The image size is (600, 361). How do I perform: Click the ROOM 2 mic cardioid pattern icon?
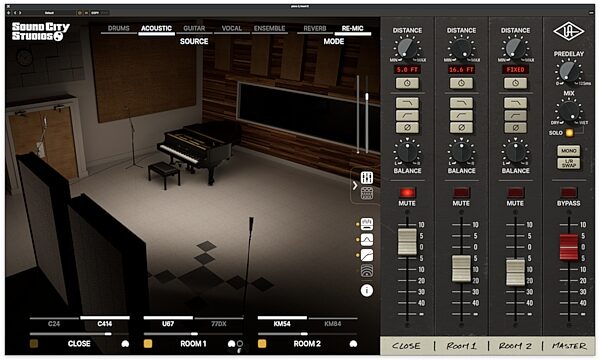(353, 344)
